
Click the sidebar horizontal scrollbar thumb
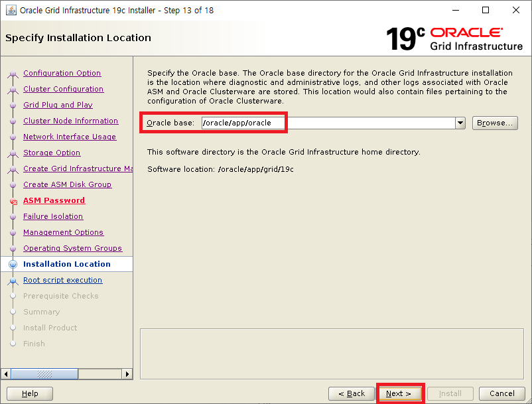pos(44,374)
